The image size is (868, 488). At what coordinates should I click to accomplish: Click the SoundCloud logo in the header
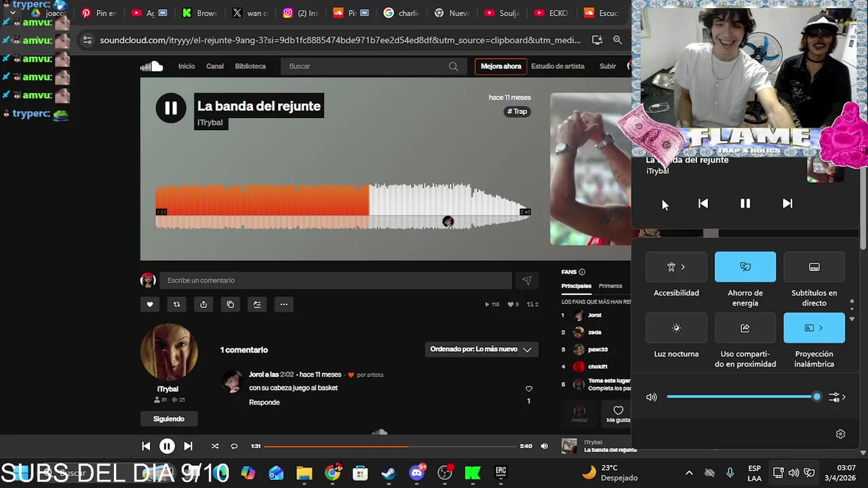[x=152, y=66]
